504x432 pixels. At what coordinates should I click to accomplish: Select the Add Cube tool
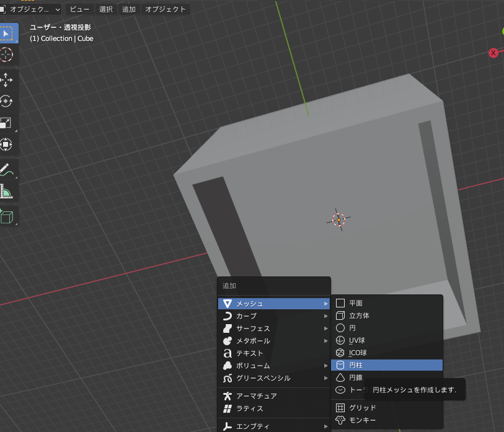coord(7,216)
